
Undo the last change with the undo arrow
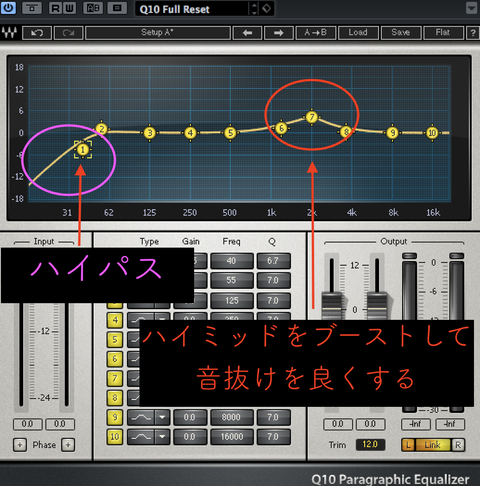point(37,33)
